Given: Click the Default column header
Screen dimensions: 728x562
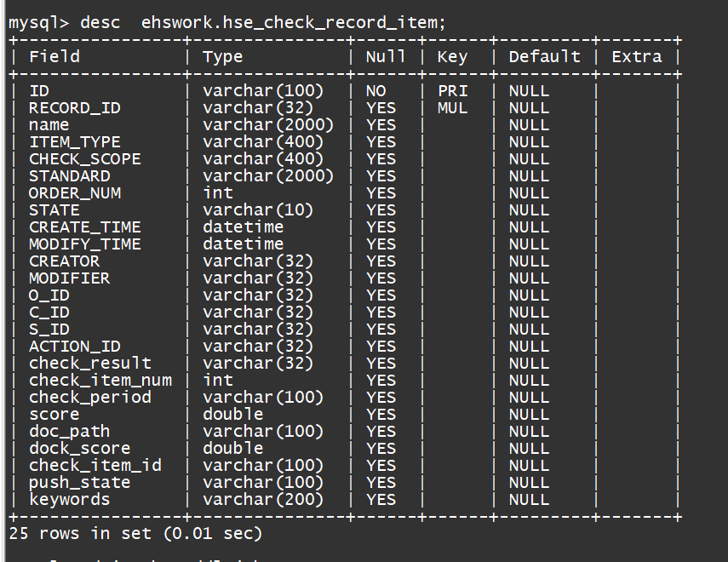Looking at the screenshot, I should [x=544, y=57].
